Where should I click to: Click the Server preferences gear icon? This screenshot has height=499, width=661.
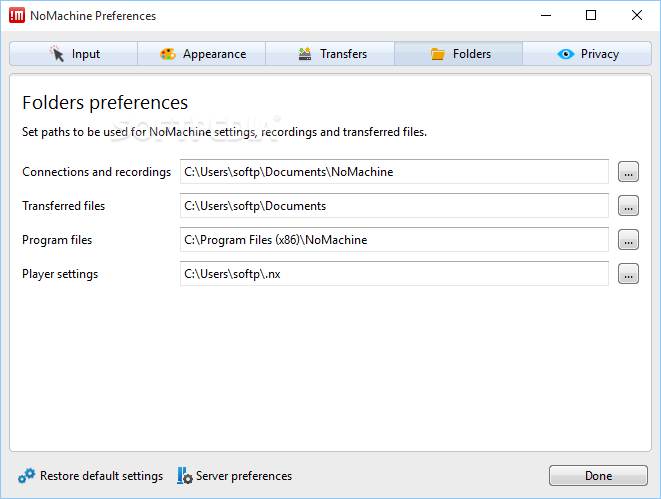coord(185,476)
